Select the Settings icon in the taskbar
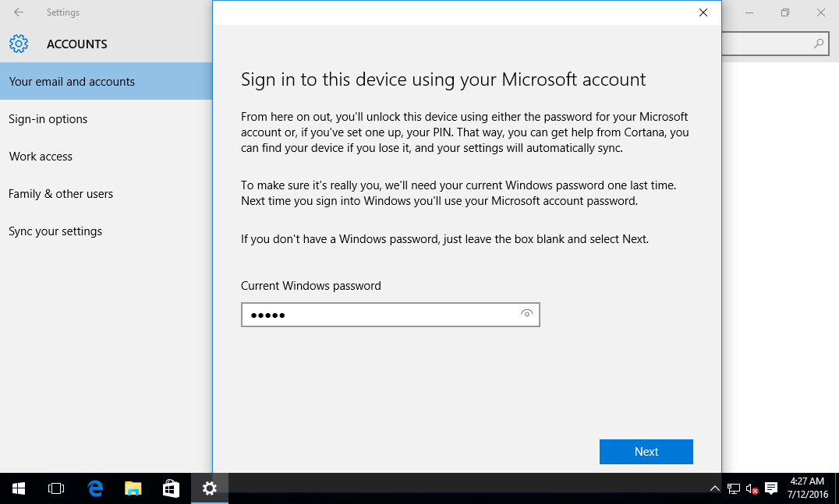The width and height of the screenshot is (839, 504). 209,488
